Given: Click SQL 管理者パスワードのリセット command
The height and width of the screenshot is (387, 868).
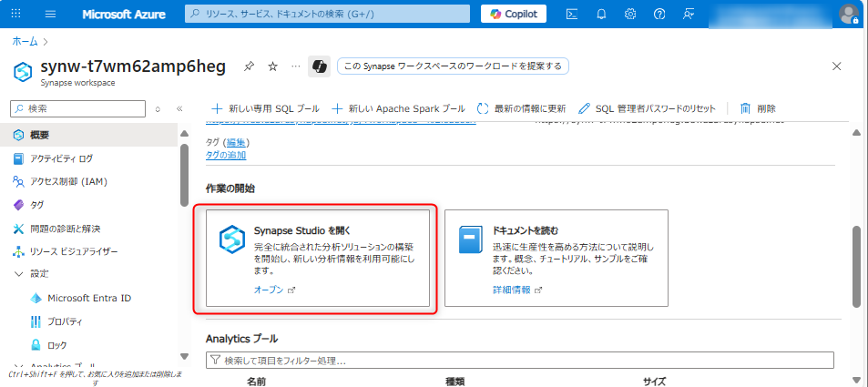Looking at the screenshot, I should pos(647,108).
